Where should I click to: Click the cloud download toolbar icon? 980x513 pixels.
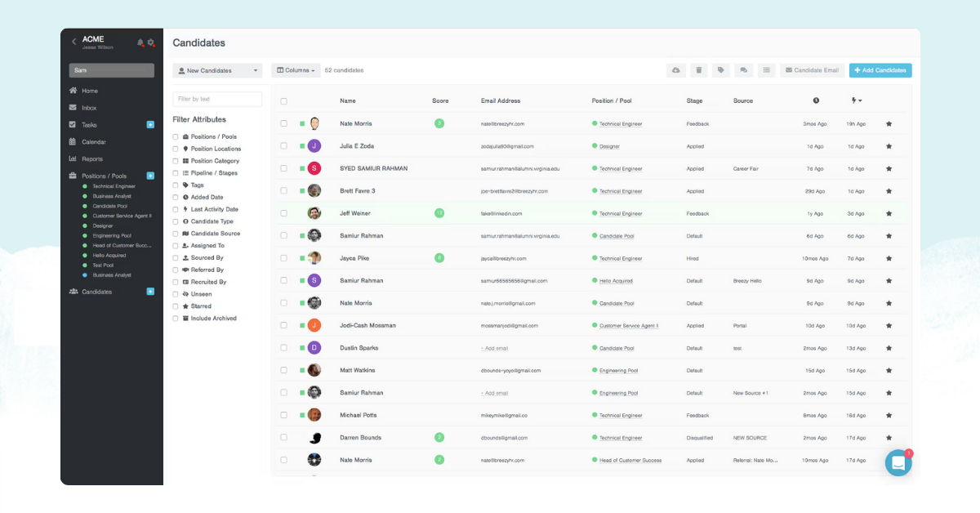675,70
